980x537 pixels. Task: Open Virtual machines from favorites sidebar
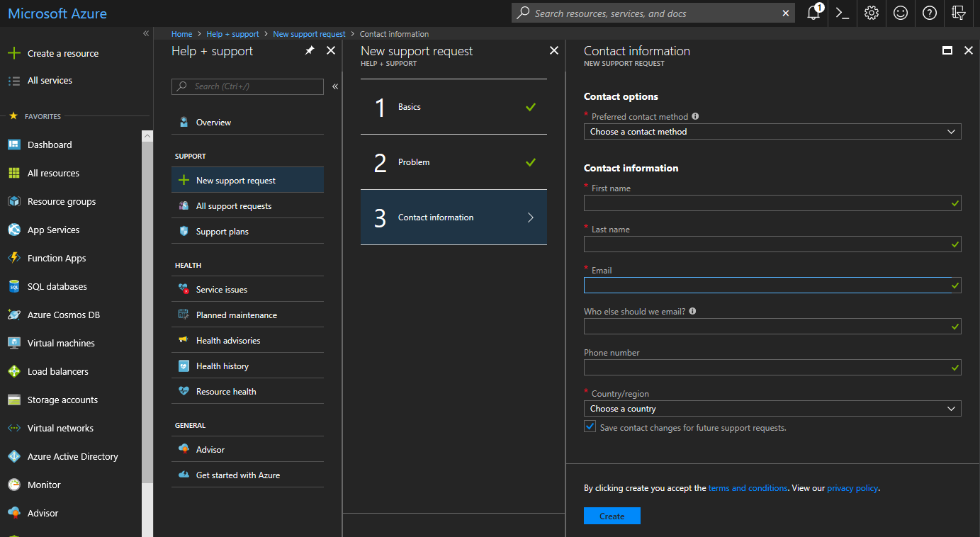click(61, 343)
